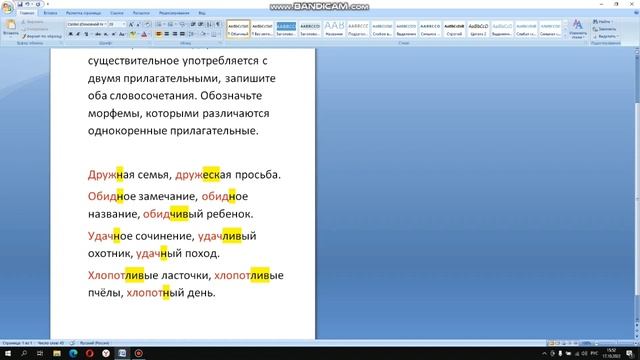Click the word 'Дружная' in the document

pos(111,175)
